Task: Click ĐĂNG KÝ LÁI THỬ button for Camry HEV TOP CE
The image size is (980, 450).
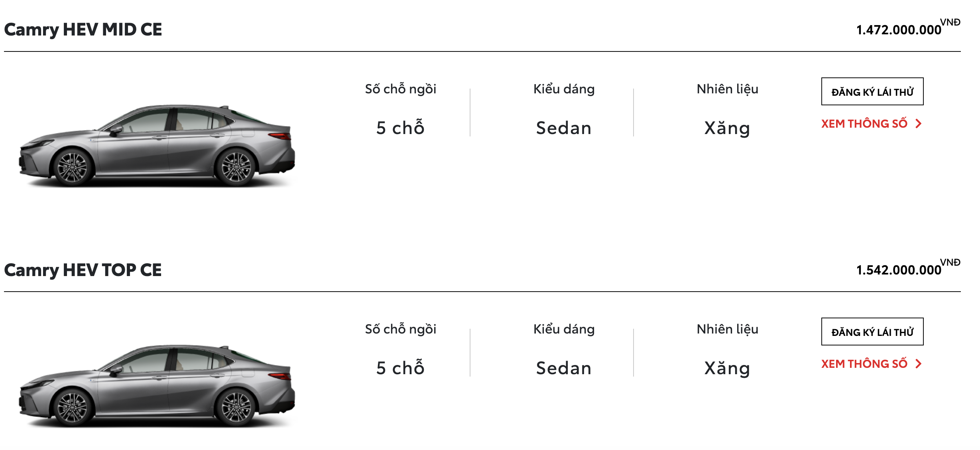Action: pos(872,331)
